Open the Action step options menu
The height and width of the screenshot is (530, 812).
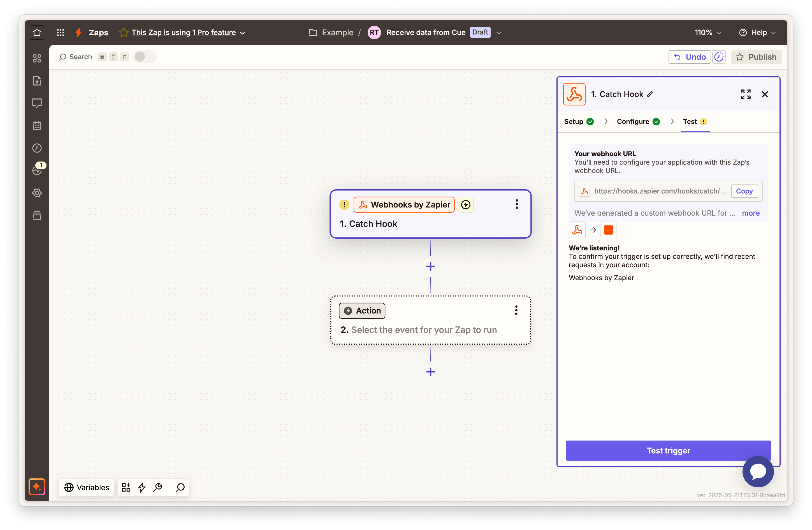coord(516,310)
